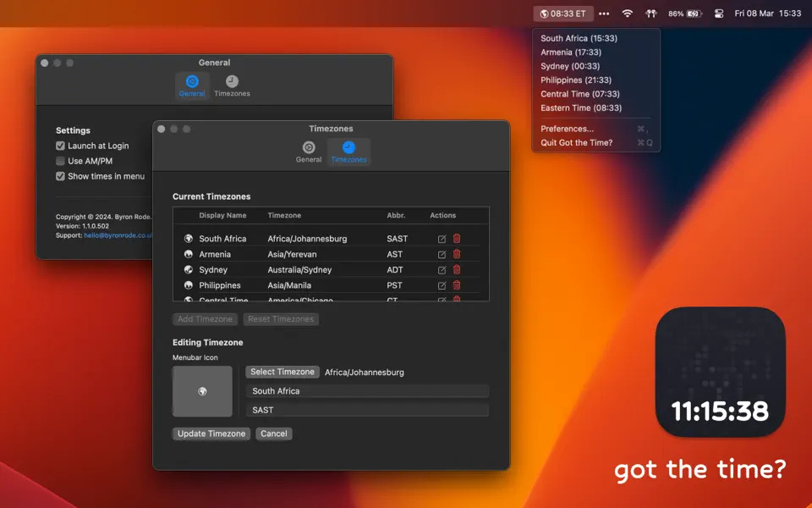The height and width of the screenshot is (508, 812).
Task: Open the support email link
Action: click(x=118, y=235)
